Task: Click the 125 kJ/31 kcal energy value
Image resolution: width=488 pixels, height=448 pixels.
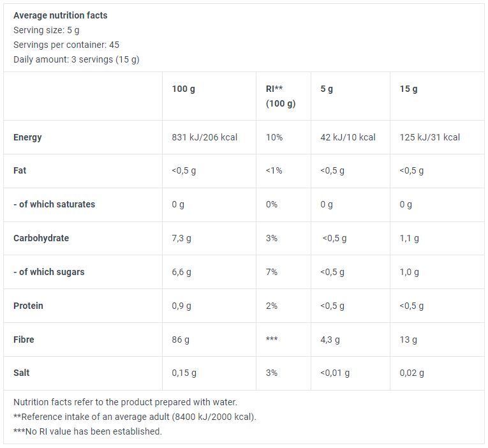Action: pos(429,137)
